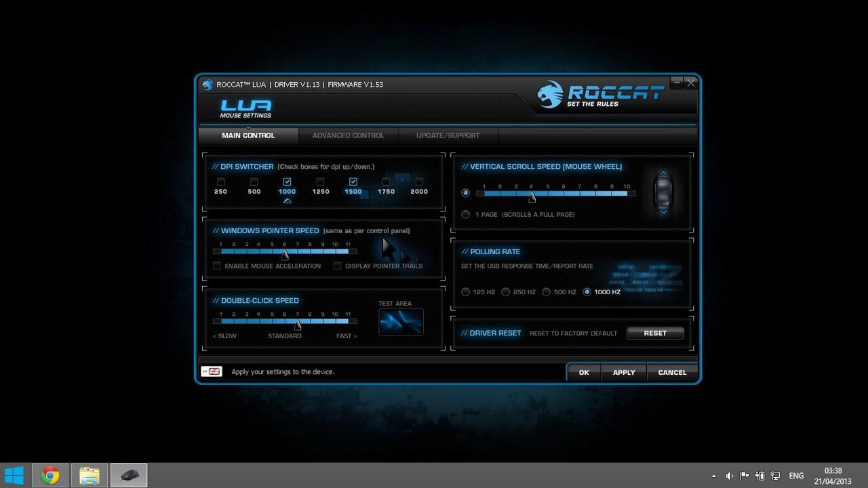Switch to Main Control tab
The height and width of the screenshot is (488, 868).
pyautogui.click(x=248, y=136)
